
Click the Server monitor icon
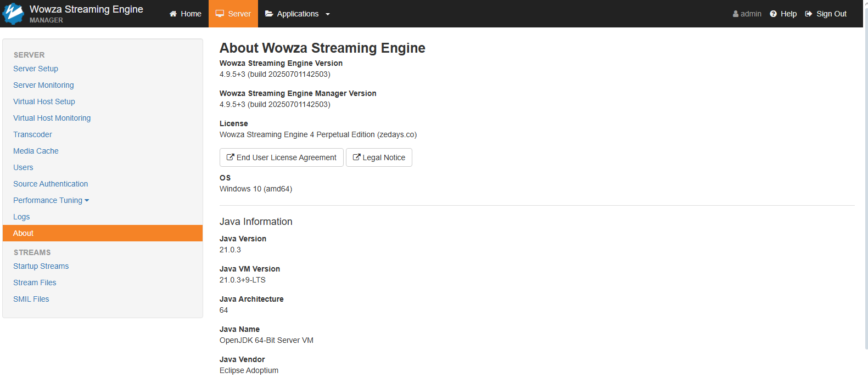tap(220, 14)
